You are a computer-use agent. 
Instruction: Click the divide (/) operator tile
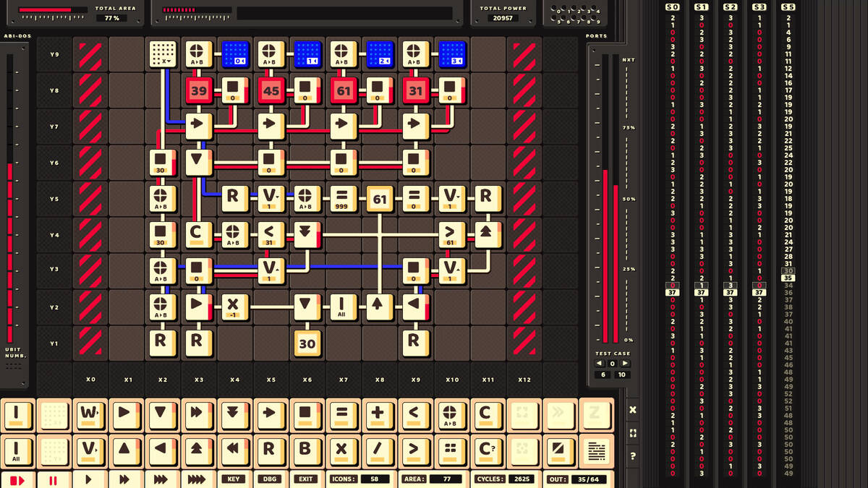point(378,450)
